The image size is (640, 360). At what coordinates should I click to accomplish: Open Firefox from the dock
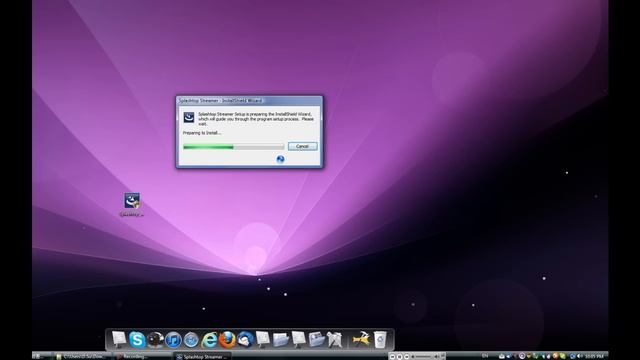point(227,340)
